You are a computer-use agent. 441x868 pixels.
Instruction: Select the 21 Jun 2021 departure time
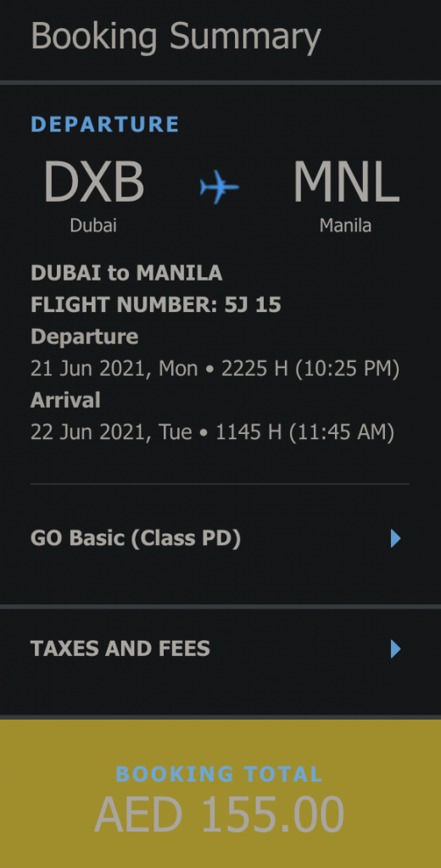click(215, 369)
